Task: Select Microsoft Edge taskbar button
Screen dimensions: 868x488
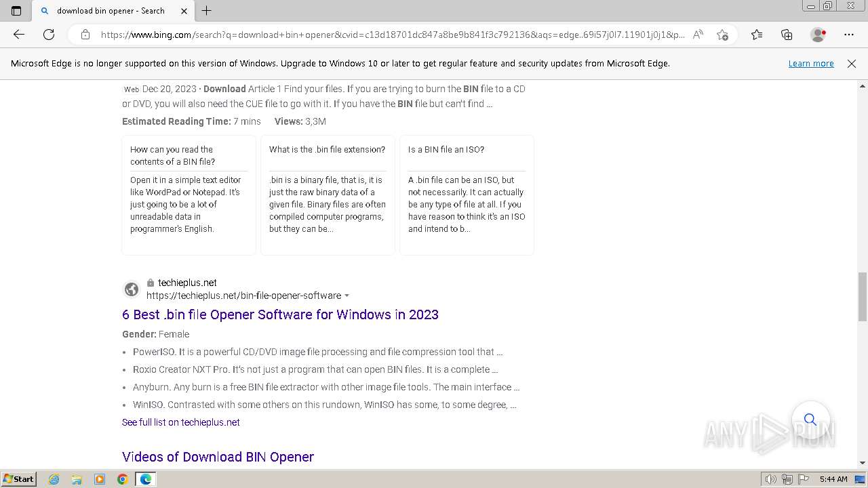Action: (x=146, y=479)
